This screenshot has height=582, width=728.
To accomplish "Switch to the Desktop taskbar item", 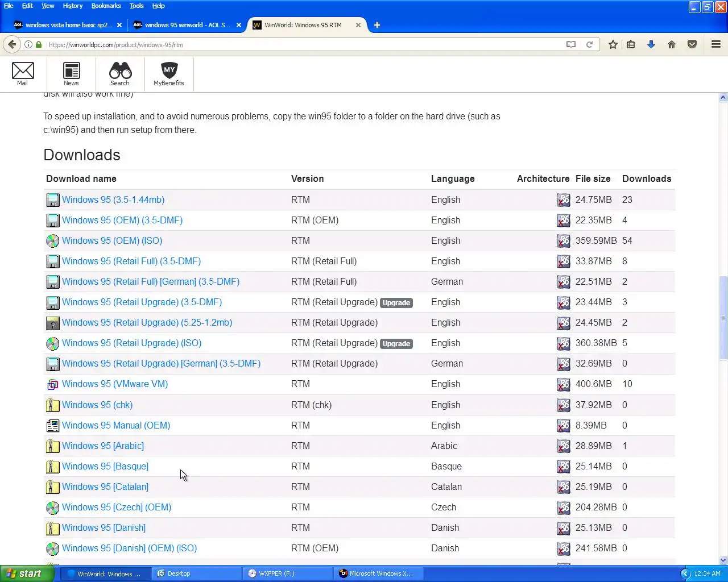I will click(196, 573).
